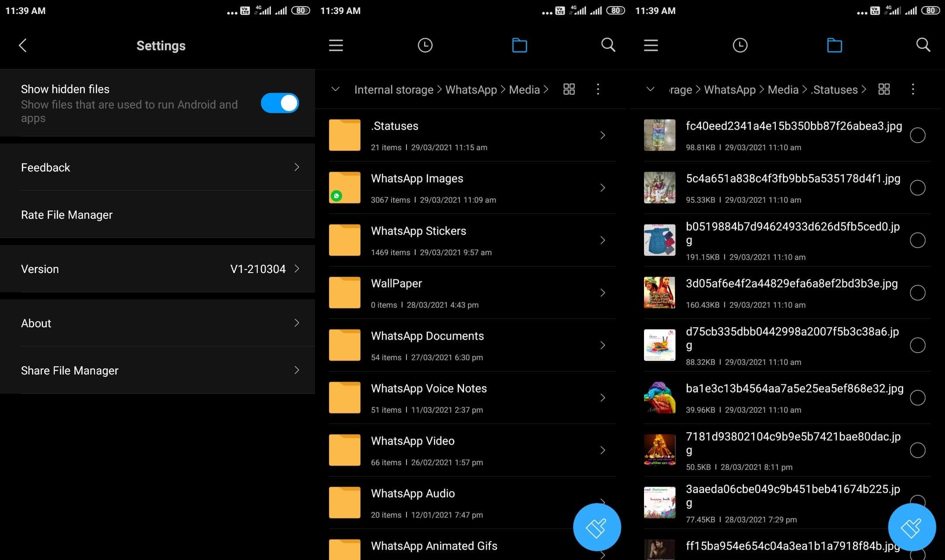The width and height of the screenshot is (945, 560).
Task: Switch to grid view layout
Action: point(569,89)
